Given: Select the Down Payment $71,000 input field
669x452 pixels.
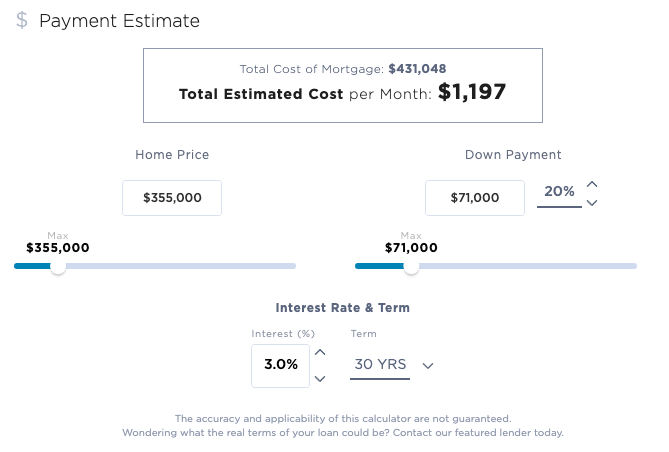Looking at the screenshot, I should (x=475, y=198).
